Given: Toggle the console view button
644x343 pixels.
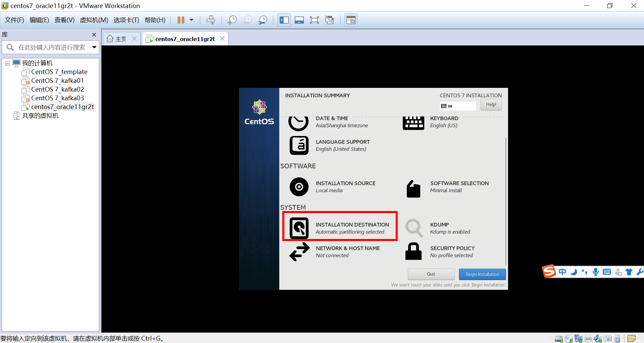Looking at the screenshot, I should coord(351,20).
